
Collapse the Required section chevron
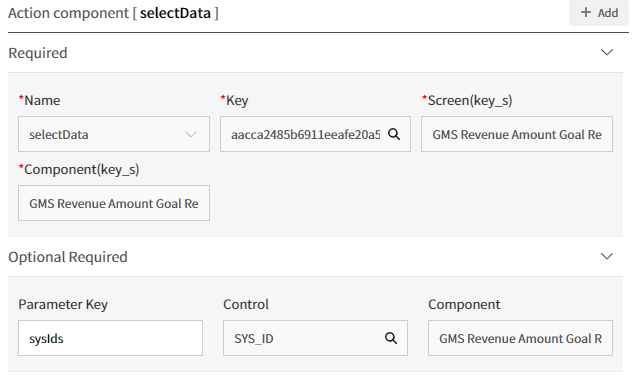(607, 52)
